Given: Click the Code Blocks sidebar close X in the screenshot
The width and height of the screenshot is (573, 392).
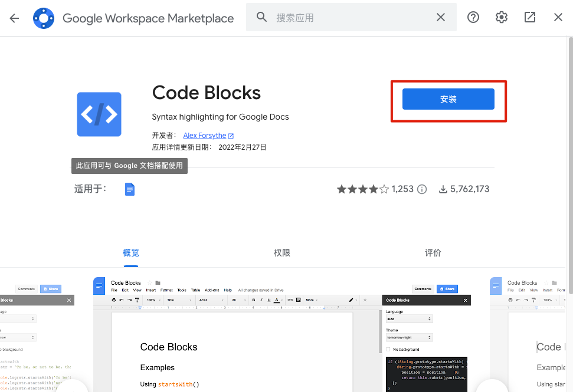Looking at the screenshot, I should (465, 300).
